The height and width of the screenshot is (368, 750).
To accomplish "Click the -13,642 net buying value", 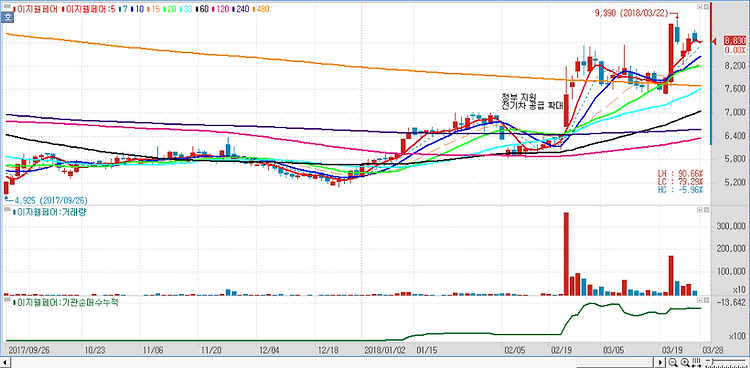I will tap(730, 302).
